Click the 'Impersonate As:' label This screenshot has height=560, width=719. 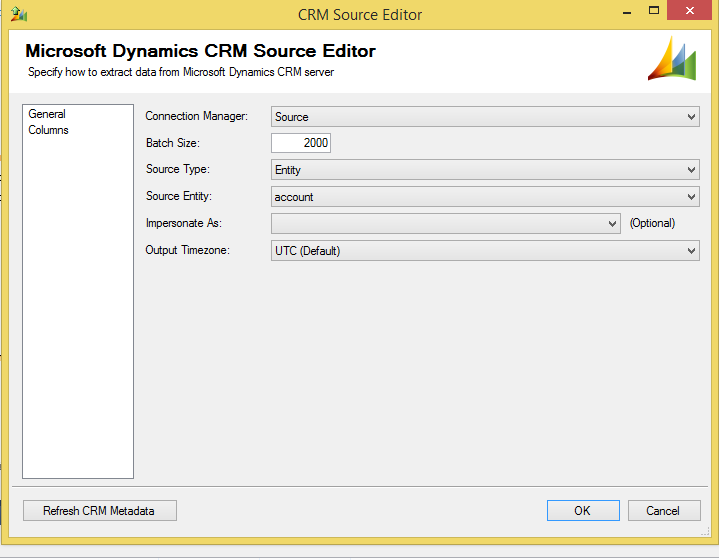[183, 223]
